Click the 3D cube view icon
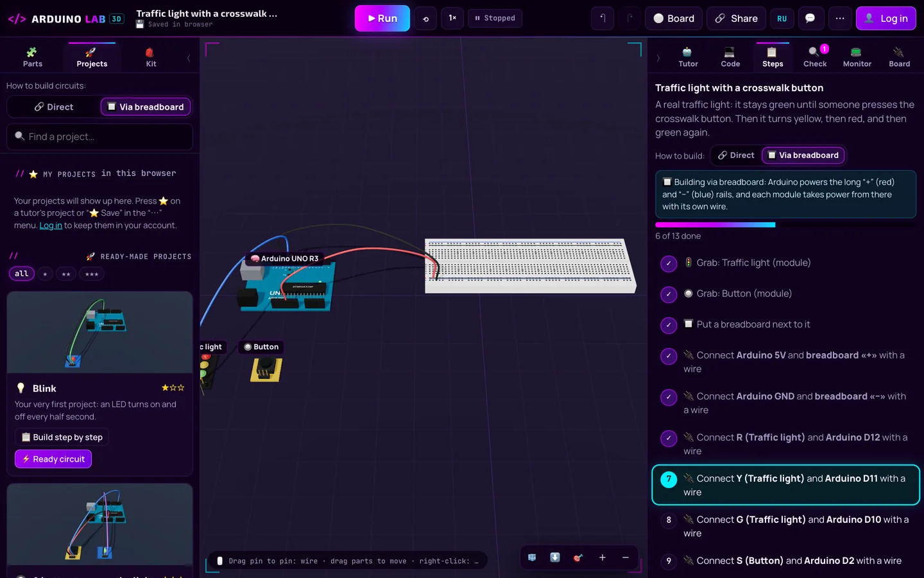 click(532, 557)
